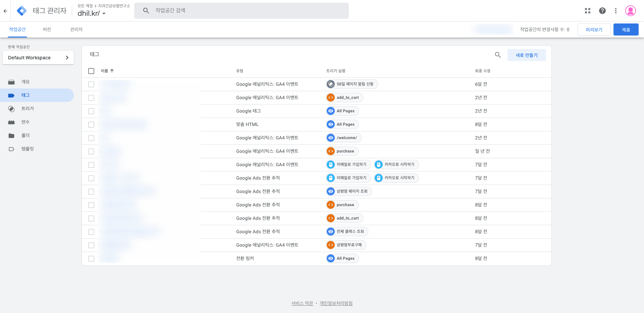Screen dimensions: 644x313
Task: Click the back arrow icon
Action: tap(5, 11)
